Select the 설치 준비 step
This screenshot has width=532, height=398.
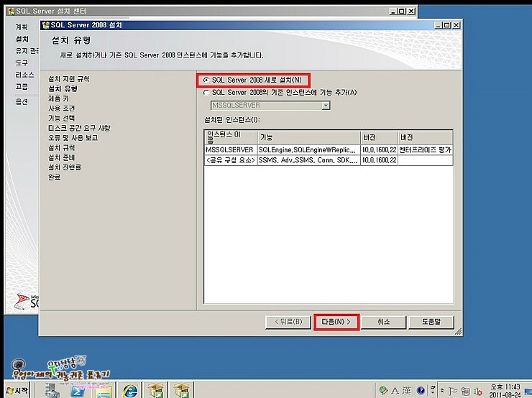(x=61, y=157)
